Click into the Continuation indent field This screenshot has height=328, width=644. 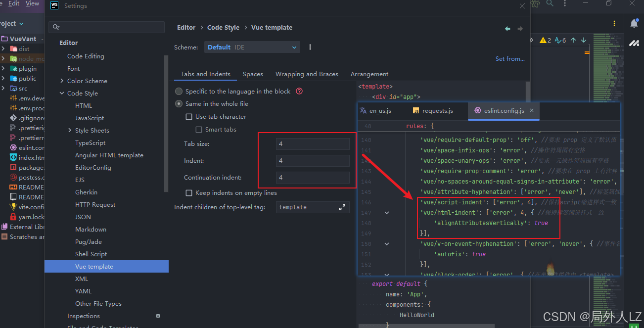[x=313, y=178]
